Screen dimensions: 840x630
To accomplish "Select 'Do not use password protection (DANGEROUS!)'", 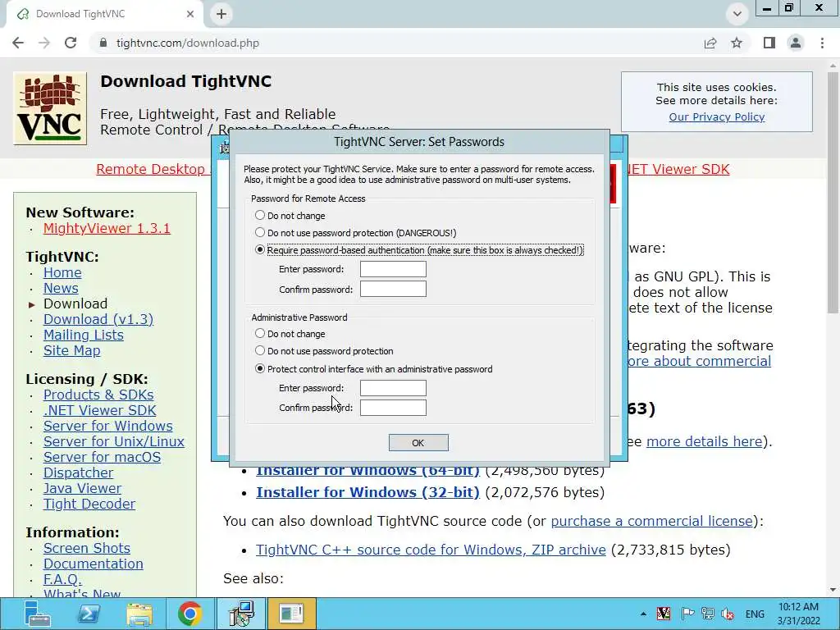I will 260,232.
